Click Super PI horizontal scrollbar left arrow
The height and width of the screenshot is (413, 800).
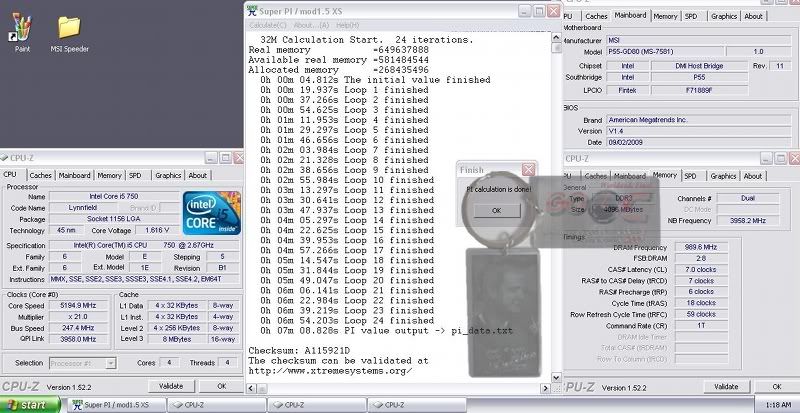[x=251, y=388]
